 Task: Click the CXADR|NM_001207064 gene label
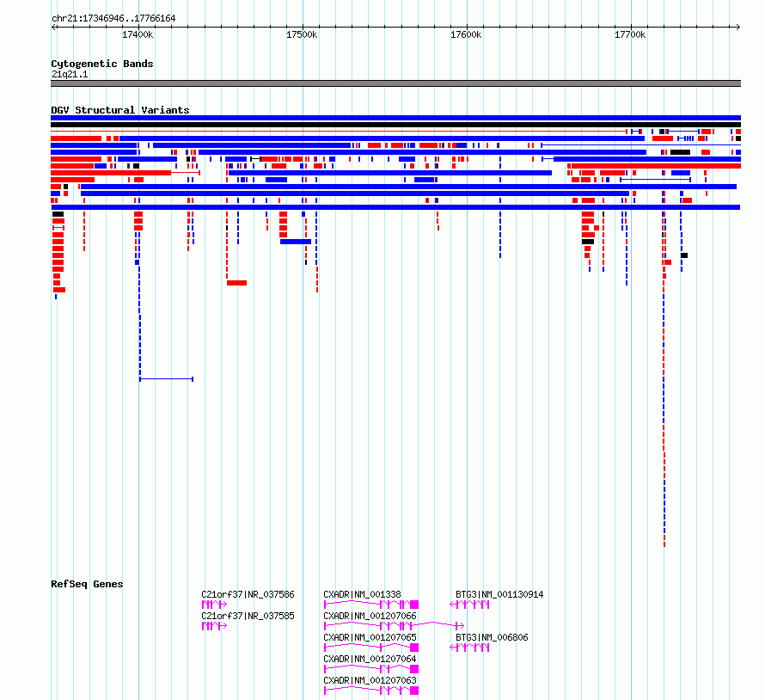pyautogui.click(x=370, y=659)
